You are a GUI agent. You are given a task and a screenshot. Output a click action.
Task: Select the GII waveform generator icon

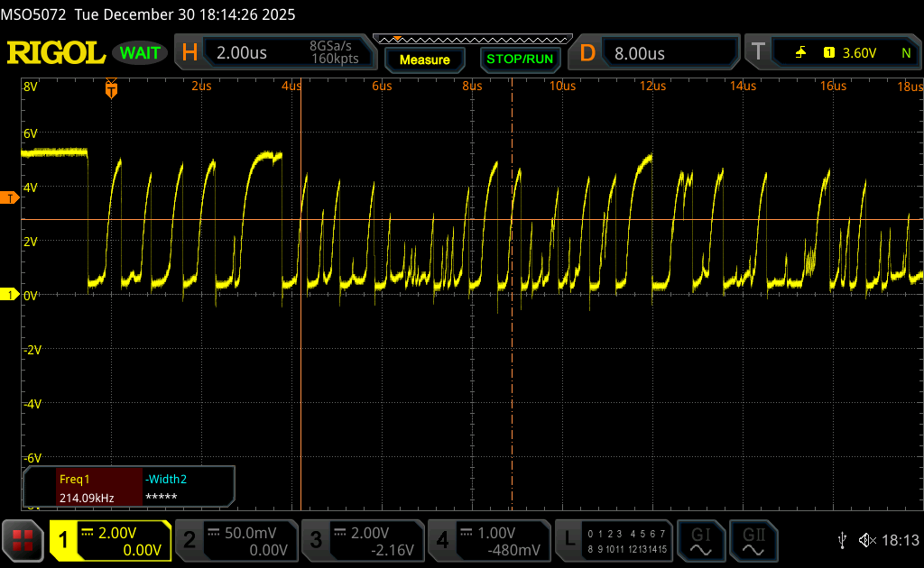(752, 539)
